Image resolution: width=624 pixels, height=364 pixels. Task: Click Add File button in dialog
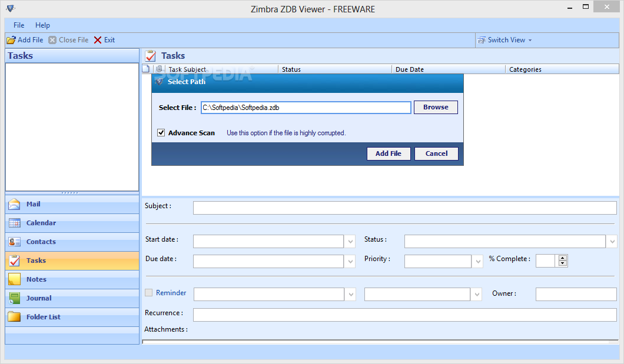point(389,154)
